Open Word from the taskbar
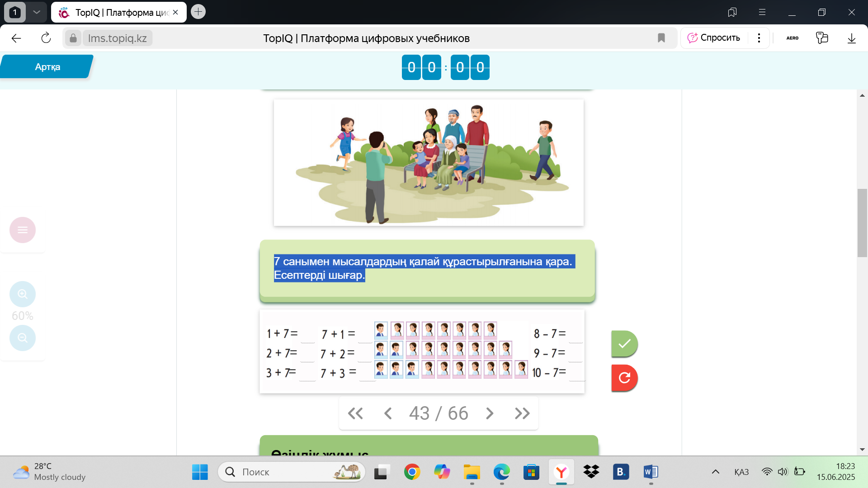Viewport: 868px width, 488px height. [651, 472]
